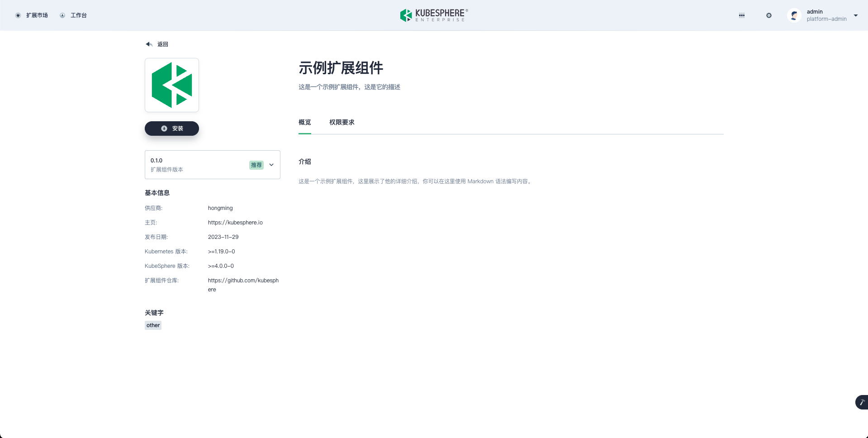The height and width of the screenshot is (438, 868).
Task: Expand the 0.1.0 version selector dropdown
Action: pyautogui.click(x=212, y=165)
